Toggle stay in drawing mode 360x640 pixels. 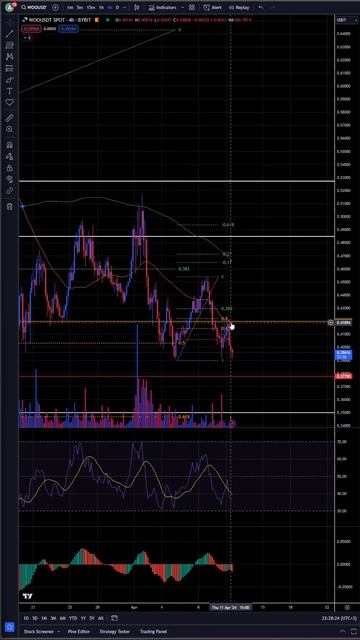pyautogui.click(x=9, y=157)
